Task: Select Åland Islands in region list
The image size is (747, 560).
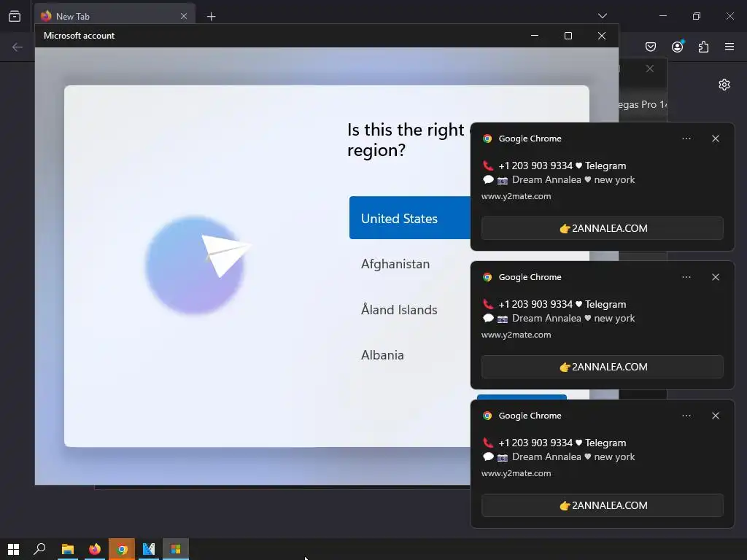Action: coord(399,309)
